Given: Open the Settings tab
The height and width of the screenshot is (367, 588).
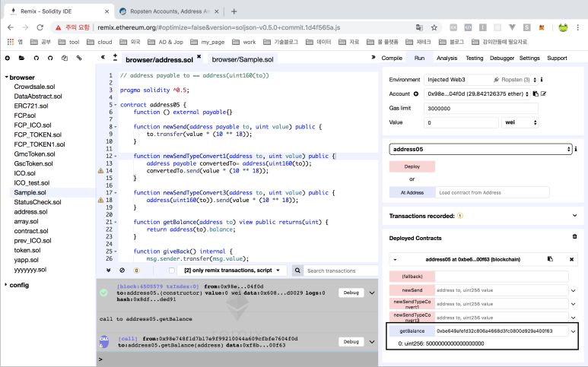Looking at the screenshot, I should point(529,58).
